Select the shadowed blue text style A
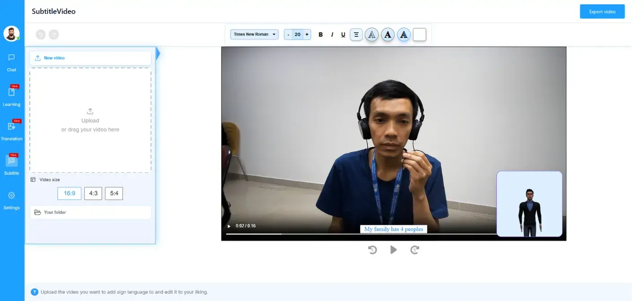 coord(404,35)
